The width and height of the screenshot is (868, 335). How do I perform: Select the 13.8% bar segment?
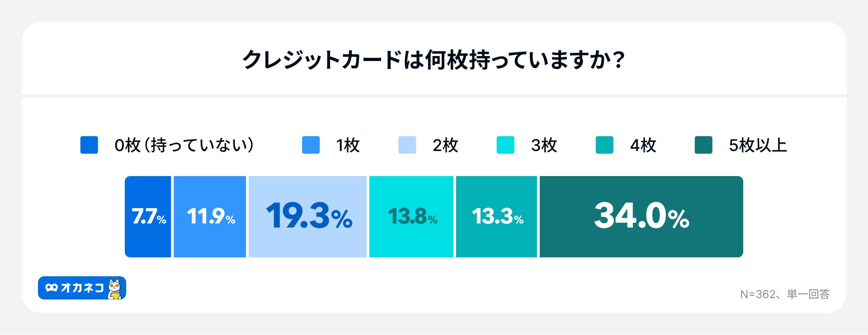(411, 217)
